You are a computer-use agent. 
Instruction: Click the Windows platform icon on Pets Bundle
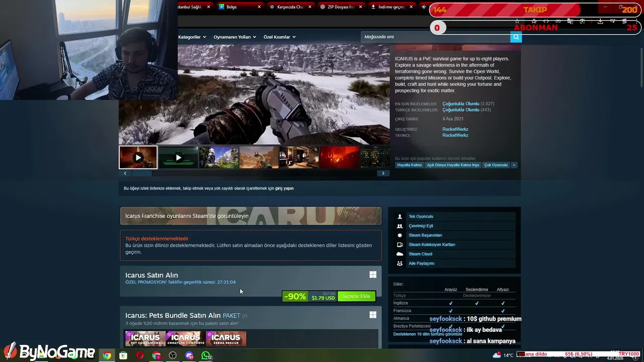click(x=373, y=315)
